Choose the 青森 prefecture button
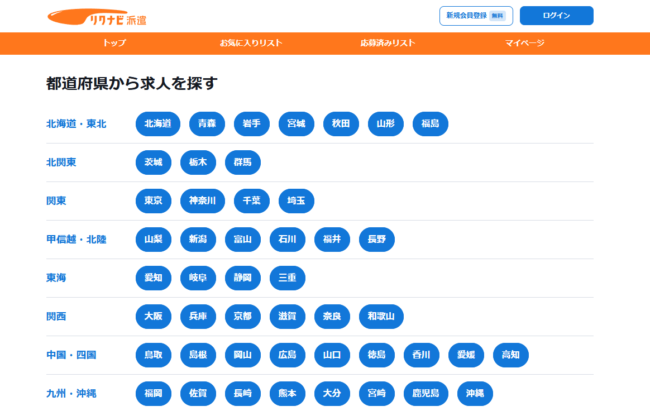The height and width of the screenshot is (411, 650). 207,124
